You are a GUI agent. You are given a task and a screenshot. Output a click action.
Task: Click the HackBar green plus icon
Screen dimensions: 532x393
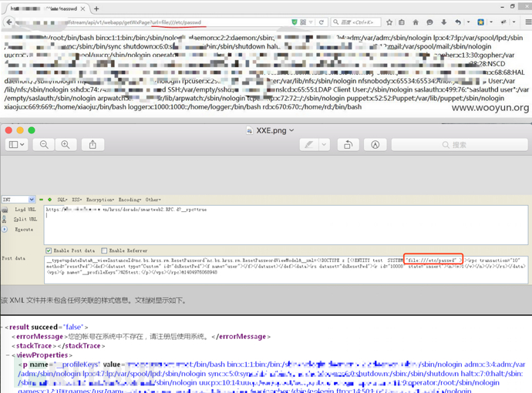point(49,200)
